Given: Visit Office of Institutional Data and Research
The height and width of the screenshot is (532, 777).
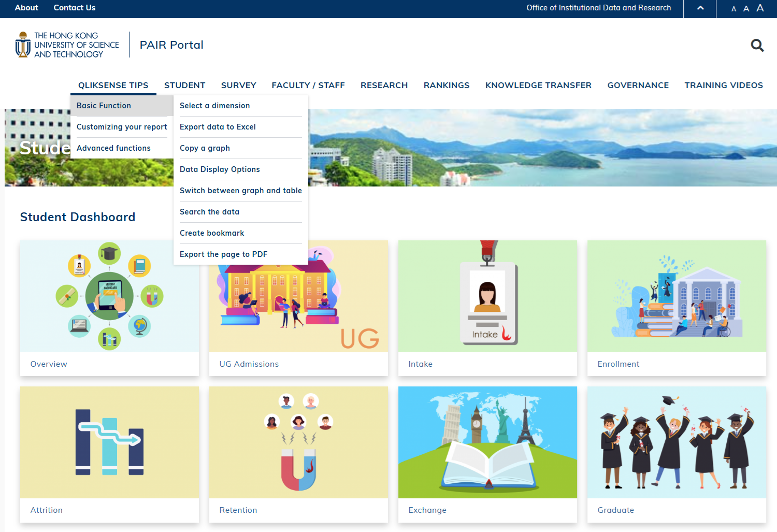Looking at the screenshot, I should coord(599,8).
